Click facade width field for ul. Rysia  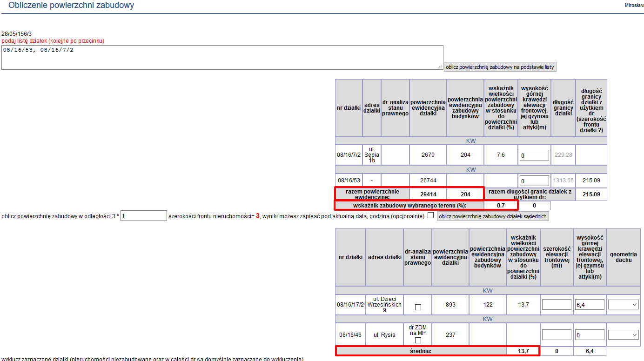[x=557, y=335]
